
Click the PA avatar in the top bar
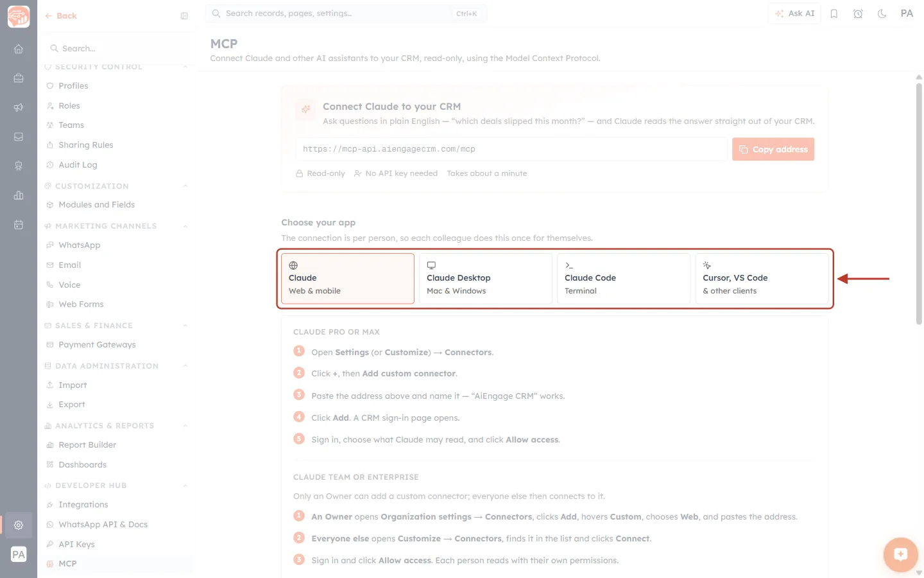pyautogui.click(x=907, y=13)
